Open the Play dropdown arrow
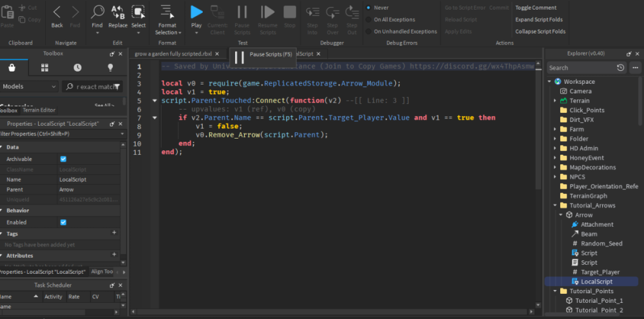This screenshot has height=319, width=644. 196,33
